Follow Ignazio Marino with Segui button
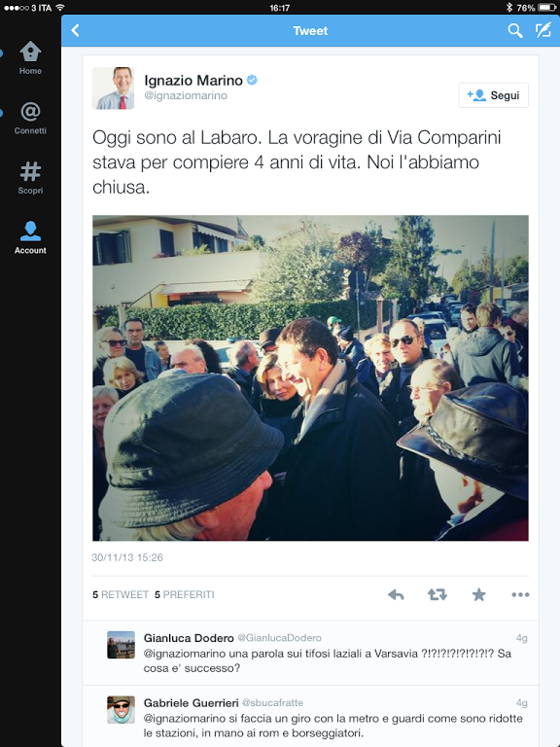Screen dimensions: 560x747 (493, 95)
